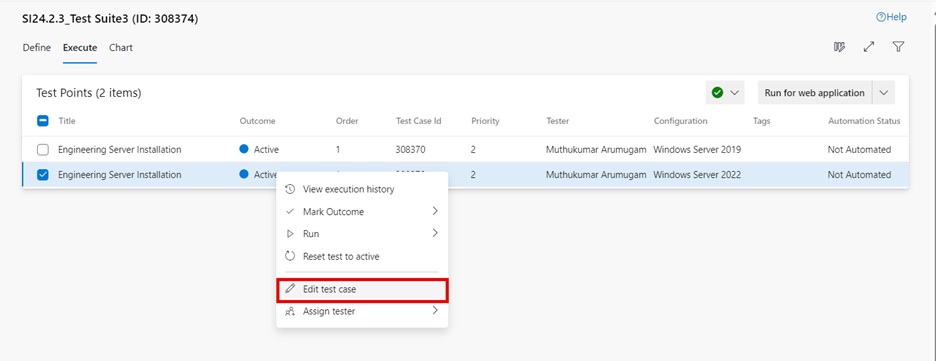Expand the Run options dropdown arrow
This screenshot has height=361, width=936.
click(883, 93)
